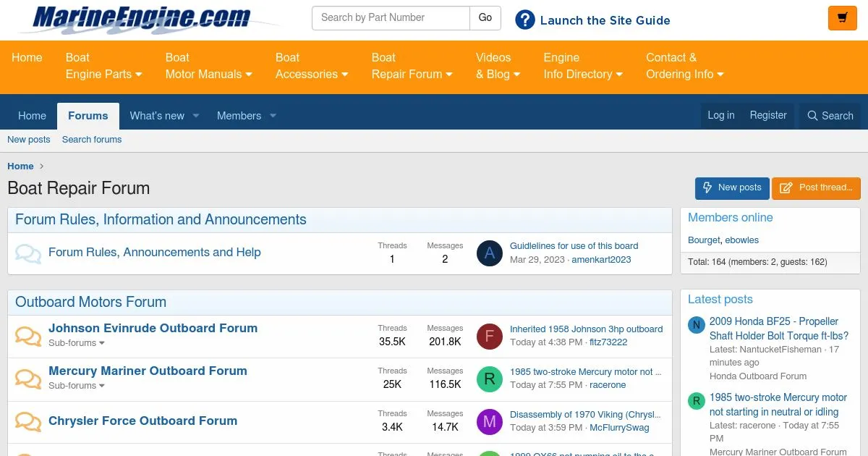Select the Forums tab

[88, 116]
